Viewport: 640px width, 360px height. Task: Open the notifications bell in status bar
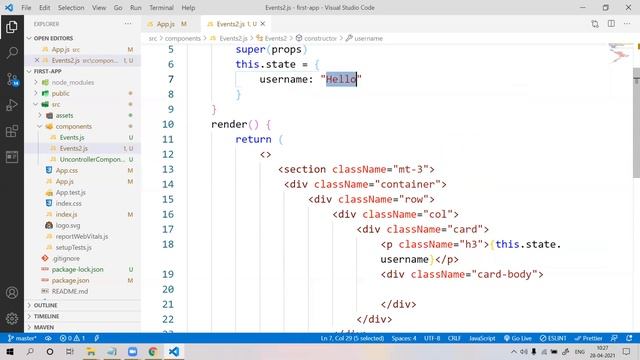click(629, 338)
